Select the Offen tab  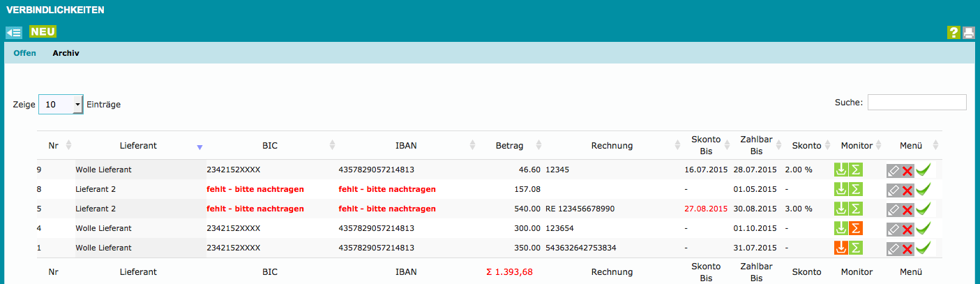tap(25, 53)
